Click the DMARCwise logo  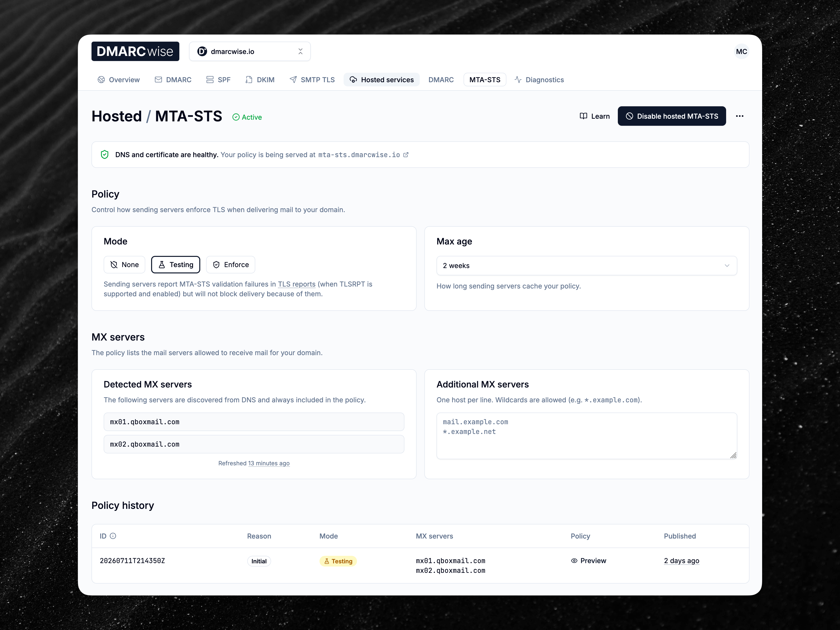coord(135,51)
